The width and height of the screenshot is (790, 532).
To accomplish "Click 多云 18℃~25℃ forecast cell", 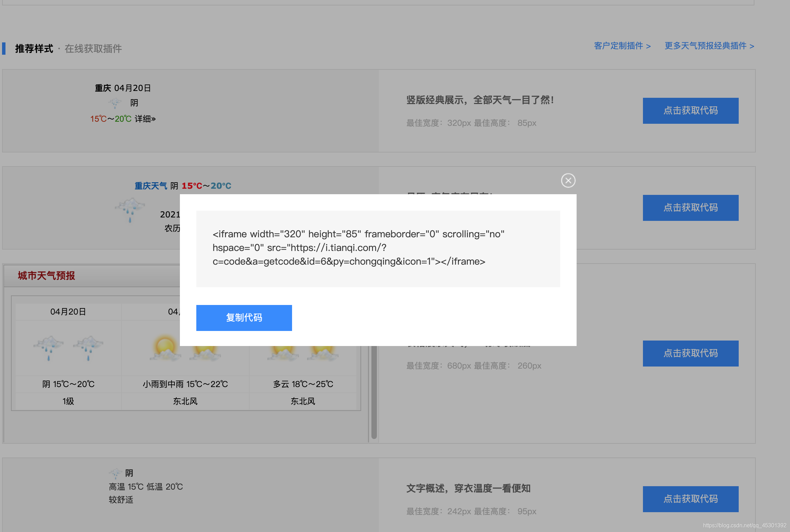I will pyautogui.click(x=303, y=384).
